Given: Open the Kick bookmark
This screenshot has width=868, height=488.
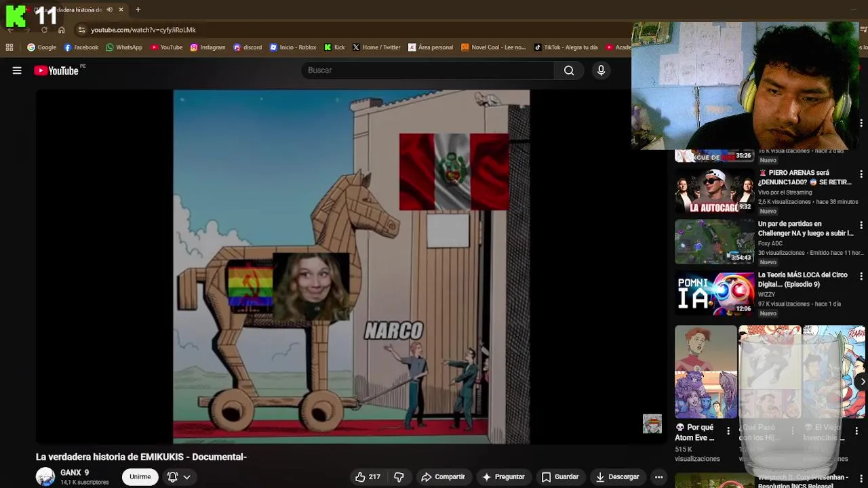Looking at the screenshot, I should coord(334,47).
